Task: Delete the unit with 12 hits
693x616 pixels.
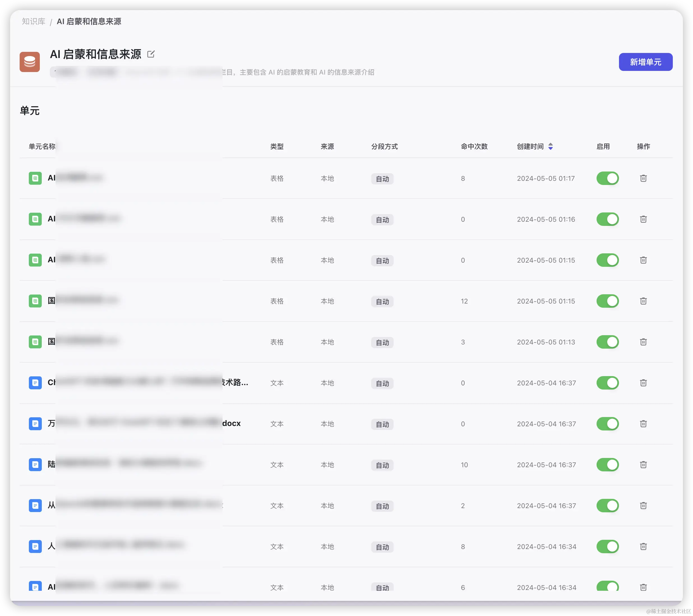Action: point(643,301)
